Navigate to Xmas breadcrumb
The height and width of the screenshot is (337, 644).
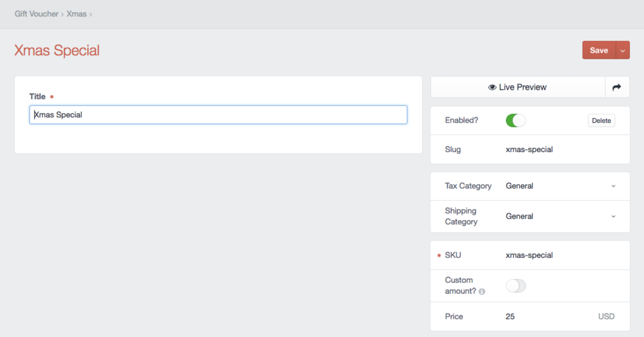pyautogui.click(x=77, y=13)
